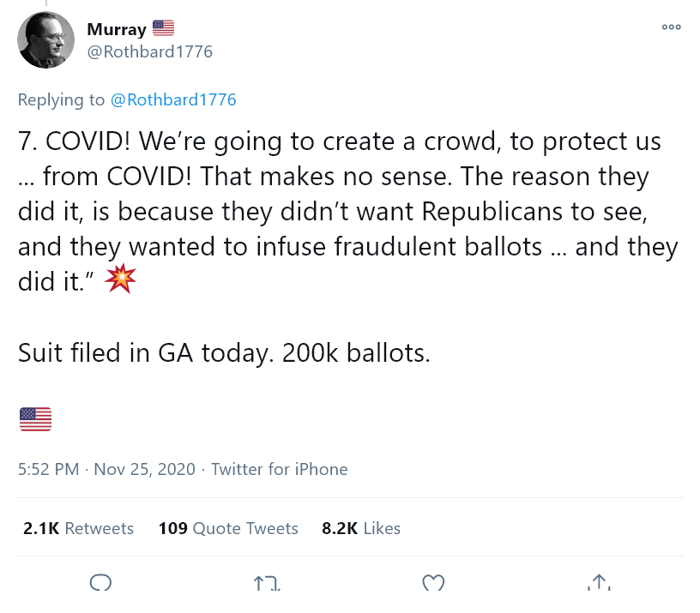Click the line Suit filed in GA today
The width and height of the screenshot is (700, 613).
[224, 352]
